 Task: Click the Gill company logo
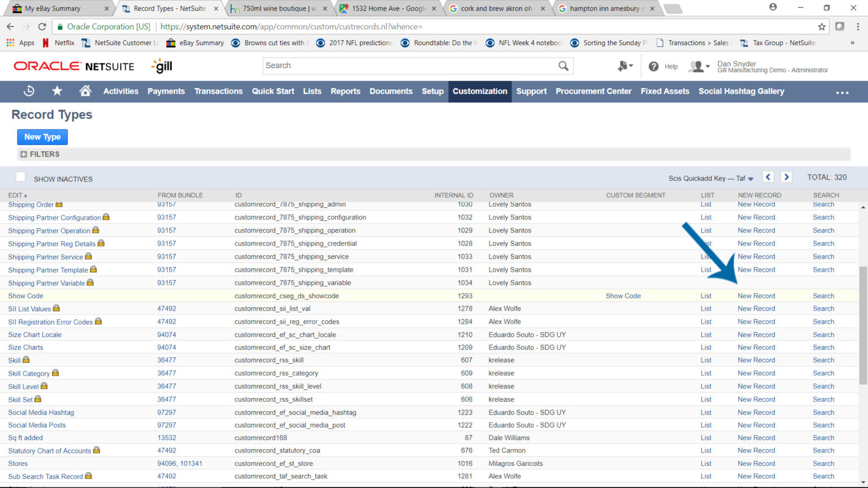tap(162, 66)
